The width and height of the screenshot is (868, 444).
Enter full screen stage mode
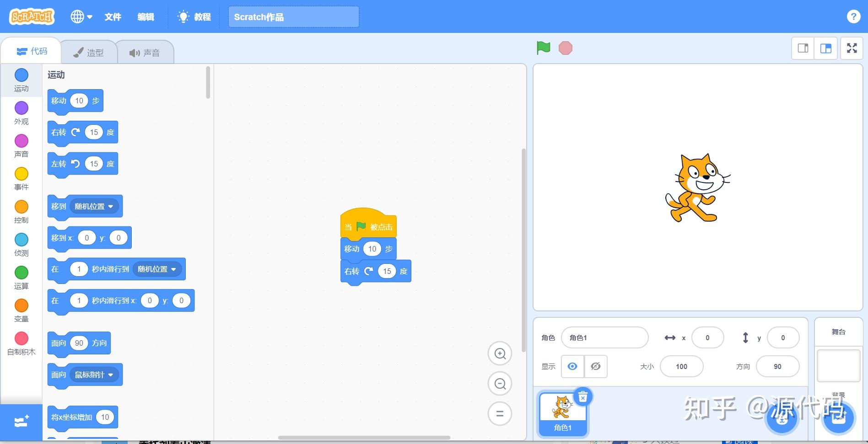click(x=852, y=48)
